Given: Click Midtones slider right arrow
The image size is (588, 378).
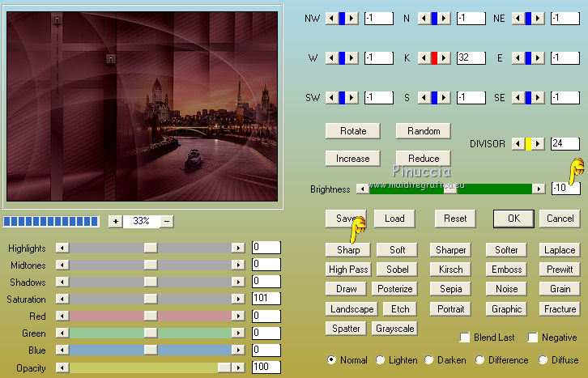Looking at the screenshot, I should (238, 265).
